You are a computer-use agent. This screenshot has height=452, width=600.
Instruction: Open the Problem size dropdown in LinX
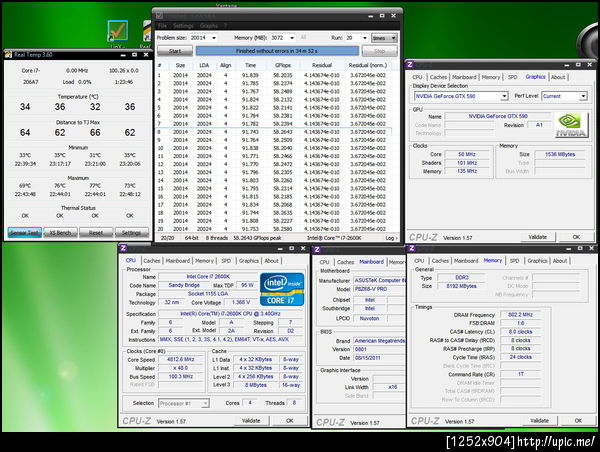click(214, 38)
